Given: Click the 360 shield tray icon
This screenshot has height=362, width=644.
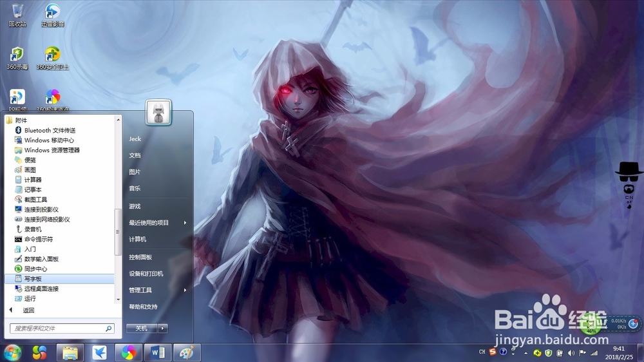Looking at the screenshot, I should pos(548,353).
